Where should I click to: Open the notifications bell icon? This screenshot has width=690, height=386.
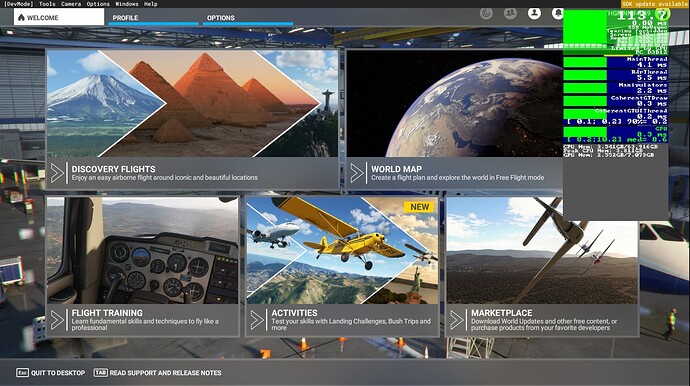pos(558,13)
